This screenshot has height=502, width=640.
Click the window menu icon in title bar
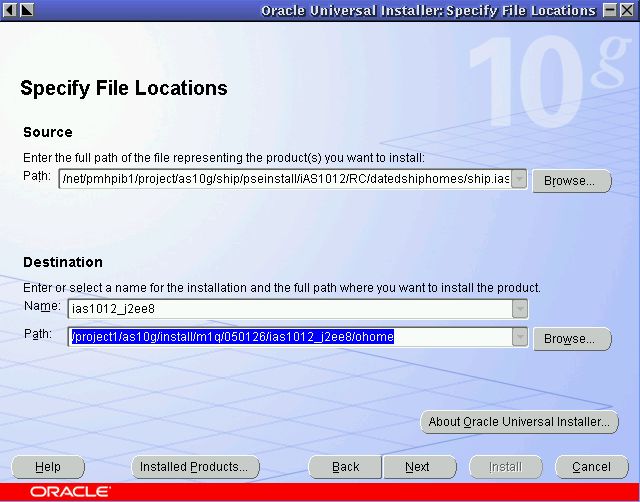point(9,9)
